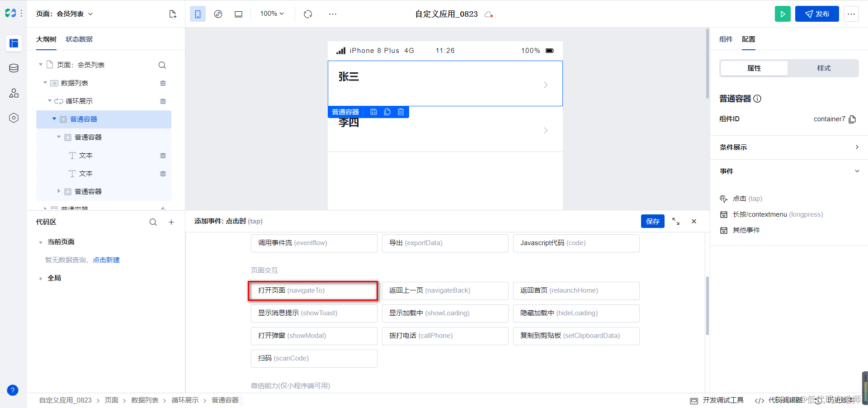Save the event with 保存 button
Viewport: 868px width, 408px height.
653,221
